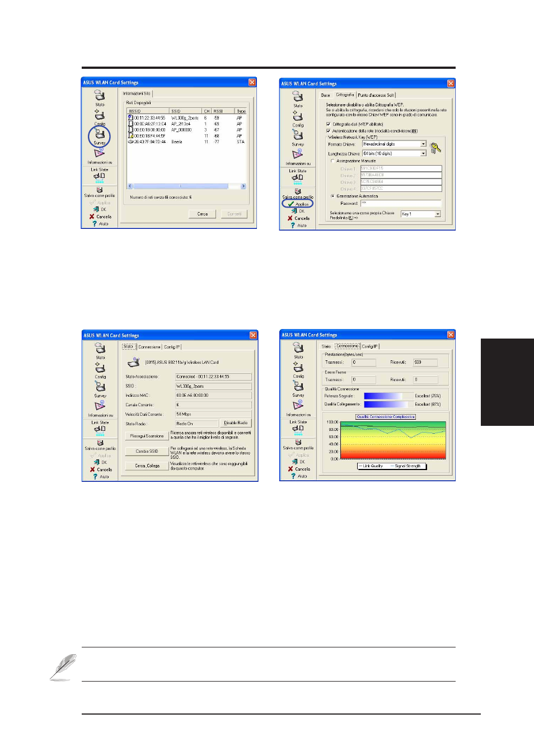The height and width of the screenshot is (756, 534).
Task: Open Aiuto help icon in Connessione graph window
Action: click(293, 476)
